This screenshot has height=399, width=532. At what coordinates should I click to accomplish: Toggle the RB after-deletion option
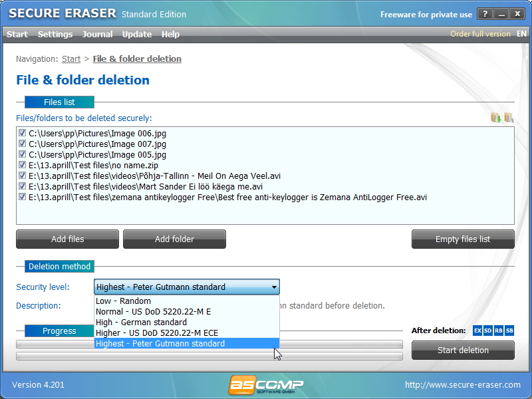coord(498,331)
